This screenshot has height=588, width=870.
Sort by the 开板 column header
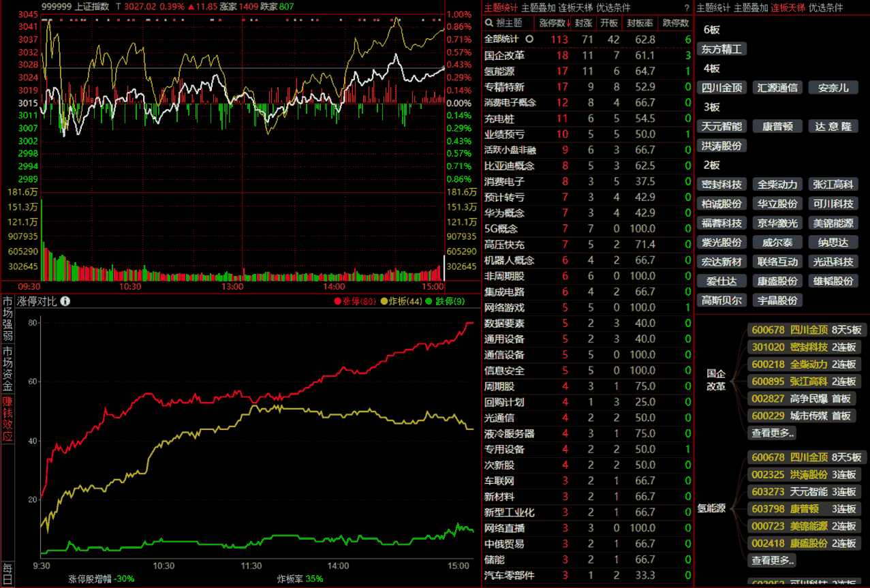[608, 23]
